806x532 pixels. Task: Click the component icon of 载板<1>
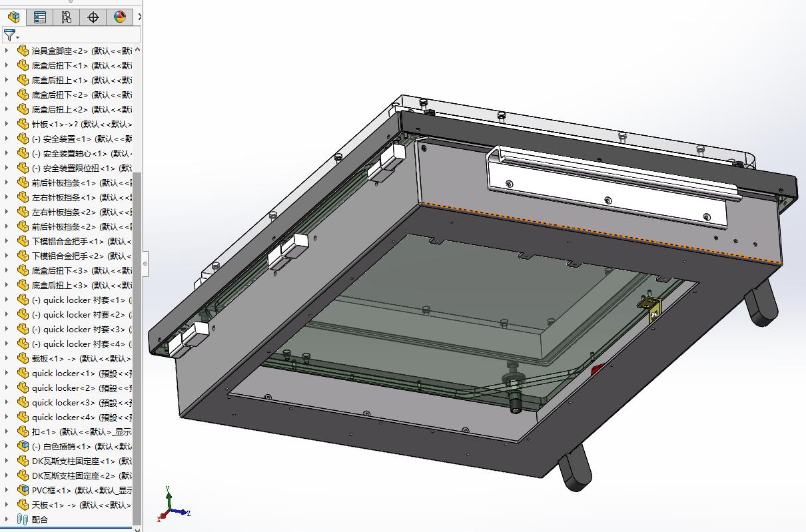click(x=23, y=358)
